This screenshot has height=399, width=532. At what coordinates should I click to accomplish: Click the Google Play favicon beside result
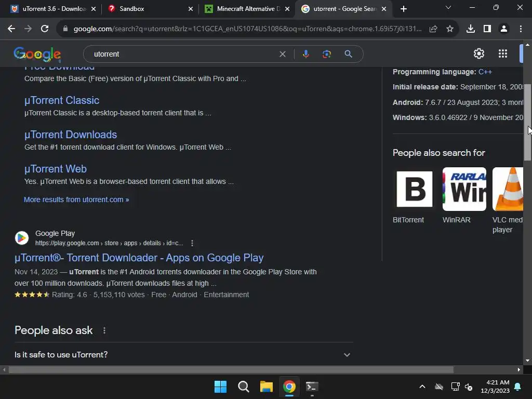tap(22, 238)
